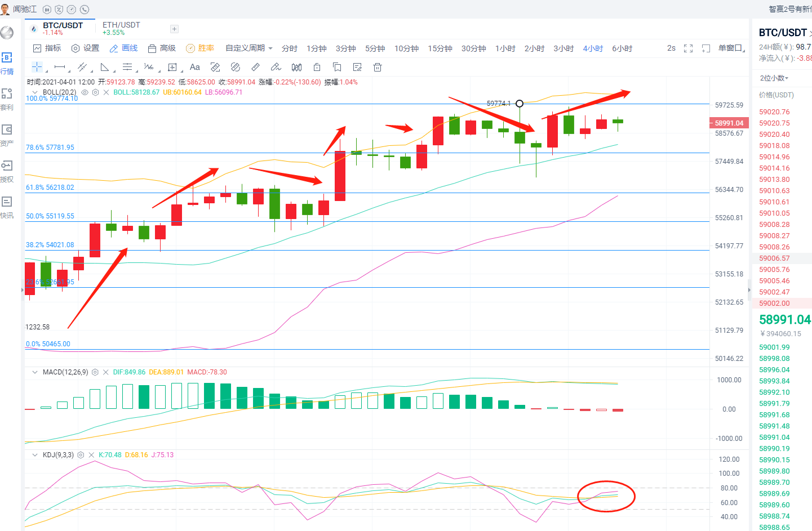This screenshot has height=531, width=812.
Task: Open the 指标 indicators dialog
Action: 47,48
